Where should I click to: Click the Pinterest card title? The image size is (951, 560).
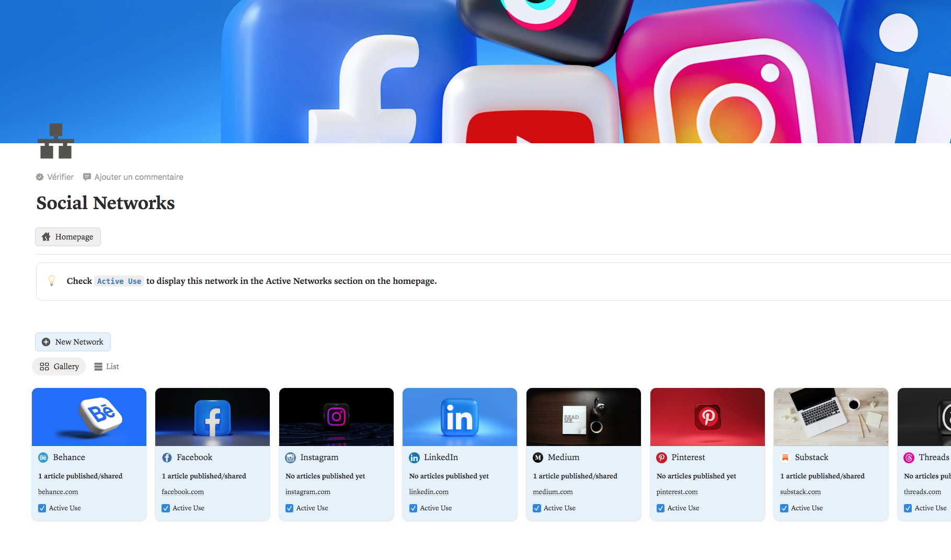pos(688,458)
